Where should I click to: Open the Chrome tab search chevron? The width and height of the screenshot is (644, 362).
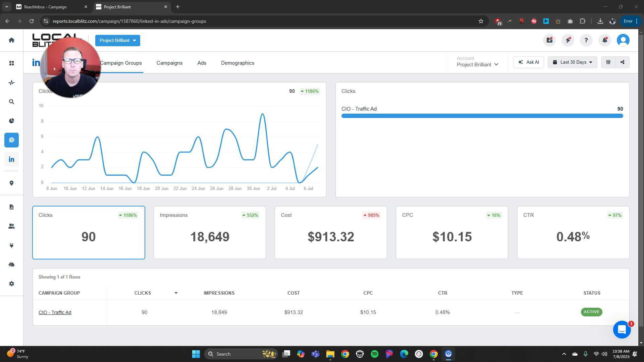coord(6,7)
